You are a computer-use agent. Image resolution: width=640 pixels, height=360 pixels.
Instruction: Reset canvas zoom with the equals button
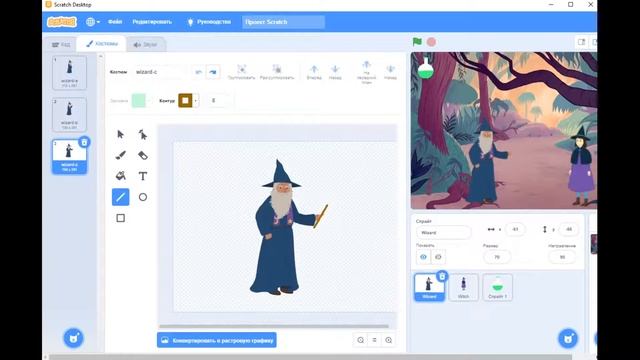(374, 340)
